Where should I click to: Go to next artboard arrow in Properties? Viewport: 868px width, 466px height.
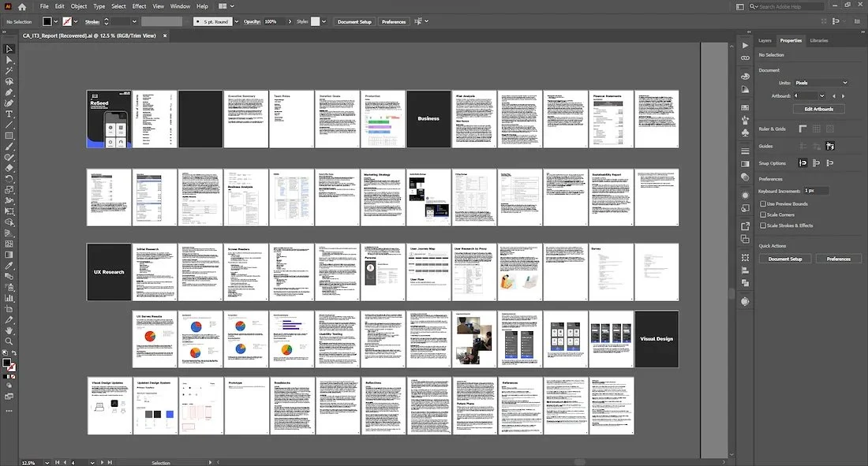point(843,95)
